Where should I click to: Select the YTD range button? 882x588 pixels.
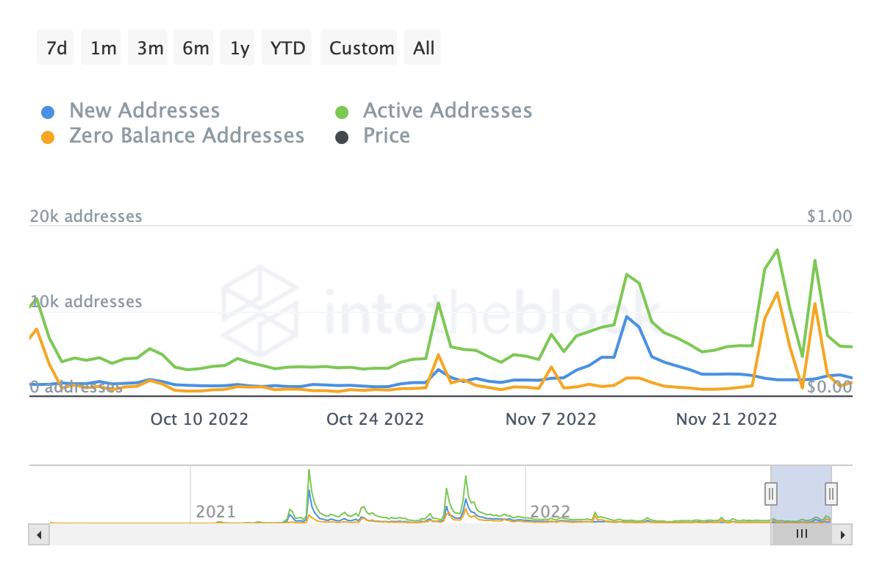pyautogui.click(x=287, y=49)
